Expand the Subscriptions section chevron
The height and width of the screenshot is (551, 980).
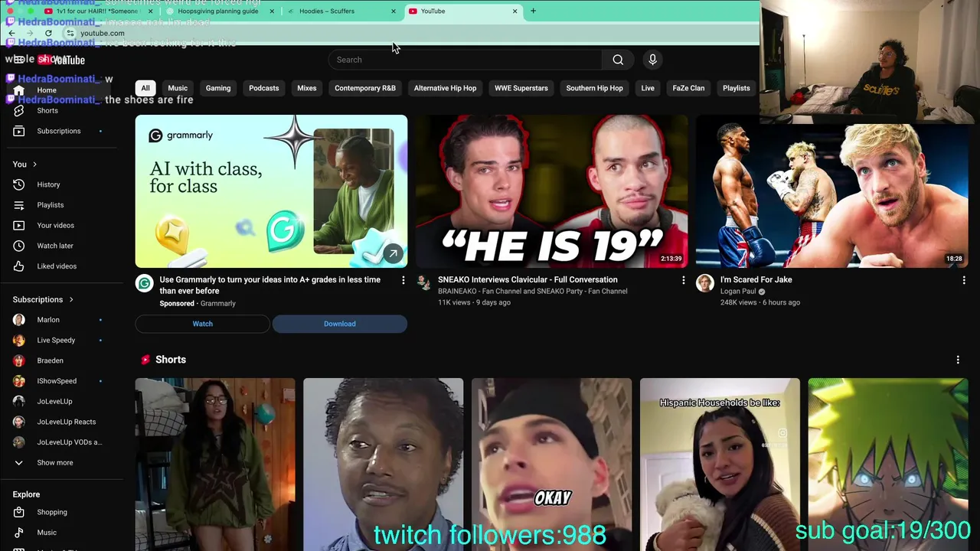(x=71, y=300)
